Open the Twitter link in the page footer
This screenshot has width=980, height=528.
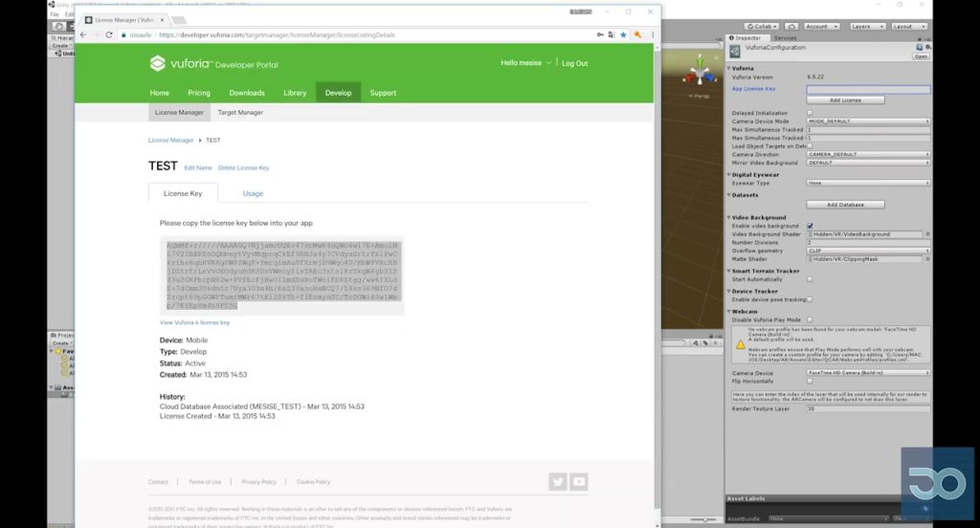click(558, 482)
